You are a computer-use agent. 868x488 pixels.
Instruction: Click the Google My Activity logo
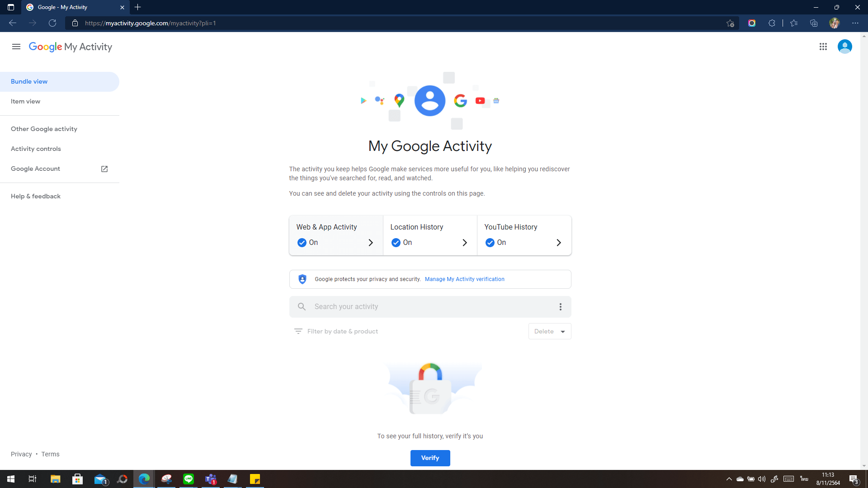pos(71,47)
